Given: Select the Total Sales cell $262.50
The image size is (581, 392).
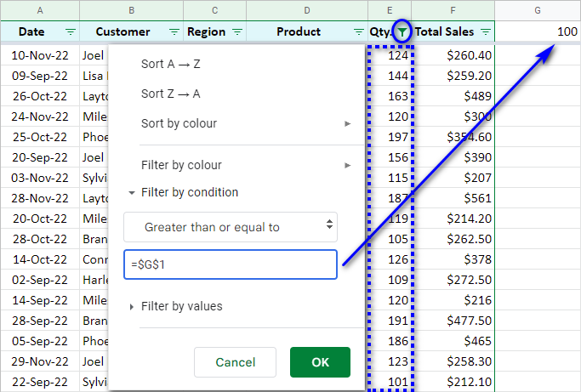Looking at the screenshot, I should 453,239.
